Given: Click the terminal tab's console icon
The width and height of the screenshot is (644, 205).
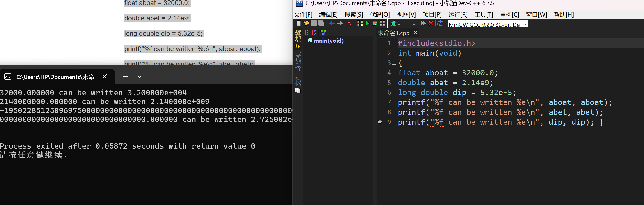Looking at the screenshot, I should [8, 77].
